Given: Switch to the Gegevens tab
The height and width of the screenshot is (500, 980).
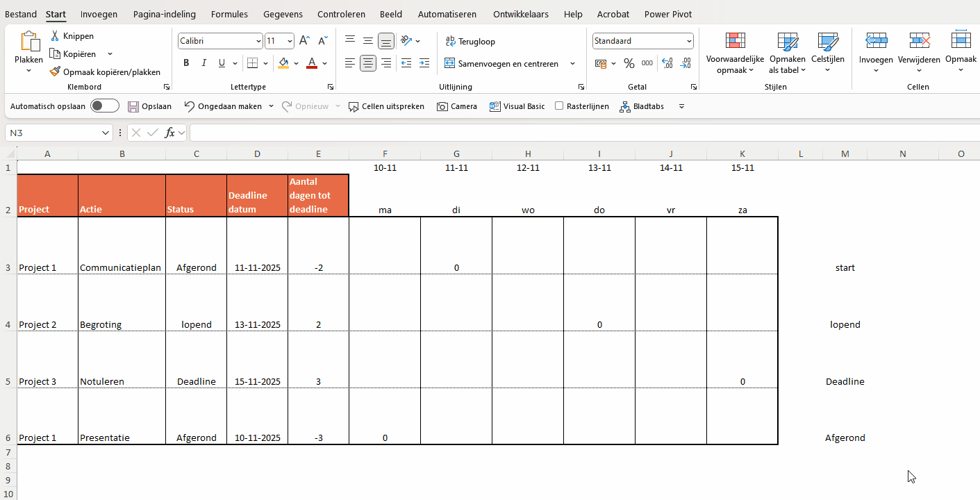Looking at the screenshot, I should click(283, 14).
